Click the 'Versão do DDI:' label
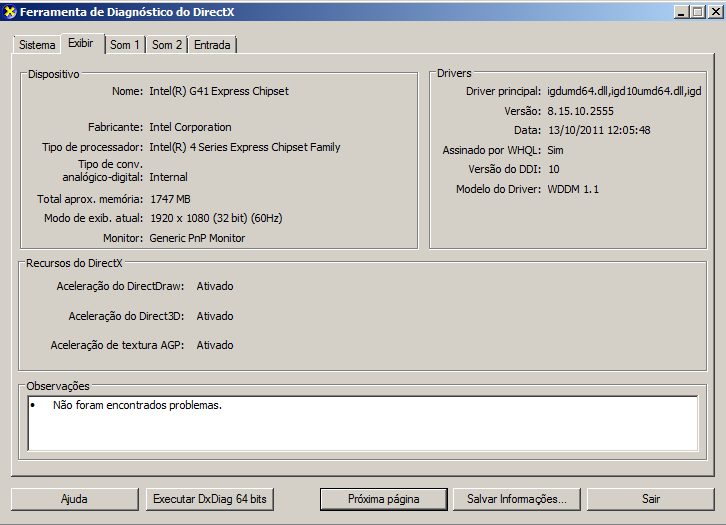Viewport: 726px width, 525px height. pos(505,169)
